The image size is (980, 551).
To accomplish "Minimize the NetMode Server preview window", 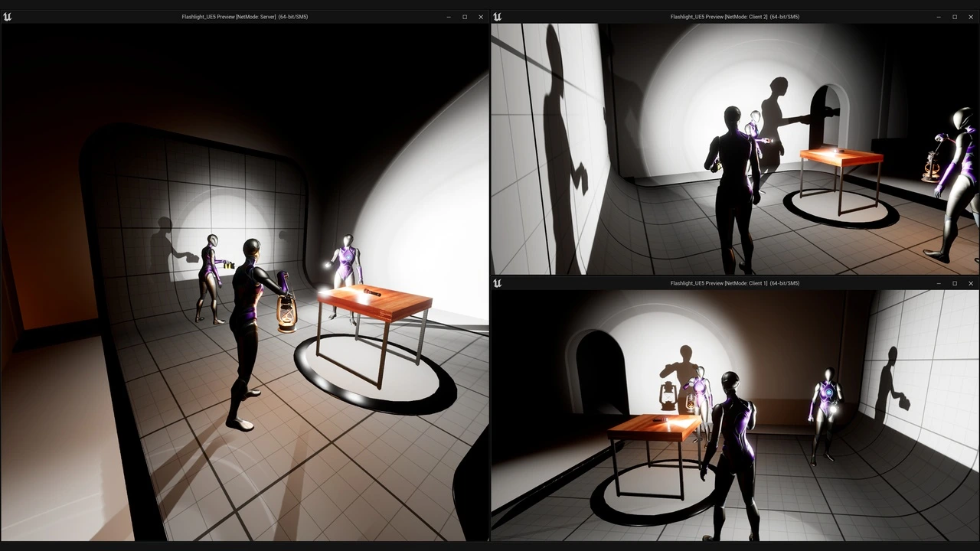I will tap(449, 17).
